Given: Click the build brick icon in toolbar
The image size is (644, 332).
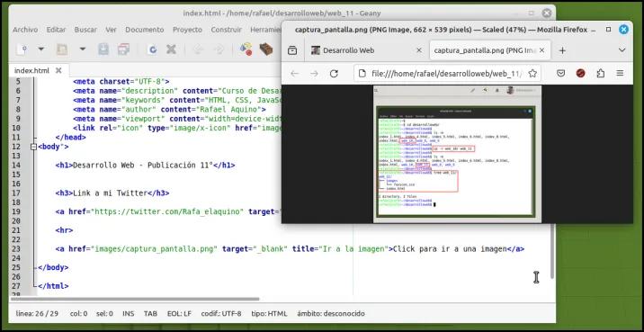Looking at the screenshot, I should click(x=266, y=49).
